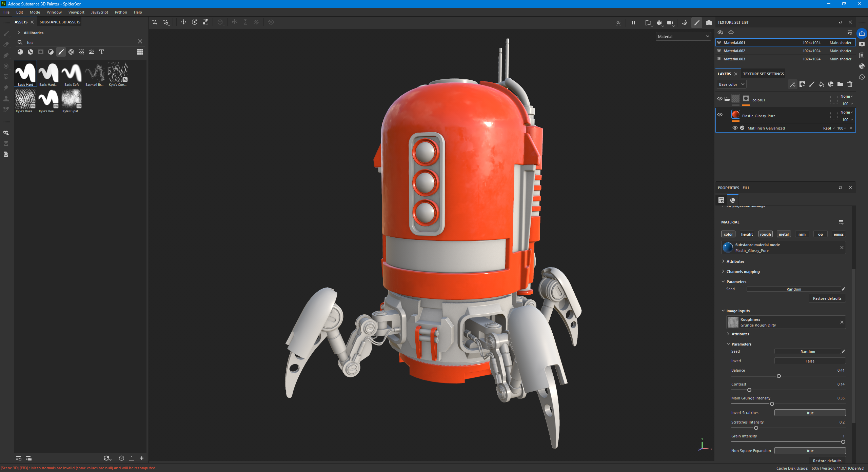This screenshot has height=472, width=868.
Task: Select the Clone stamp tool in left sidebar
Action: 6,99
